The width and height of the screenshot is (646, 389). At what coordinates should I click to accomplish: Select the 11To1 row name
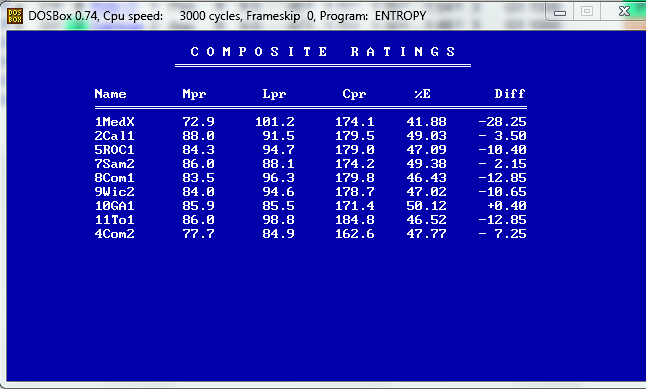115,220
